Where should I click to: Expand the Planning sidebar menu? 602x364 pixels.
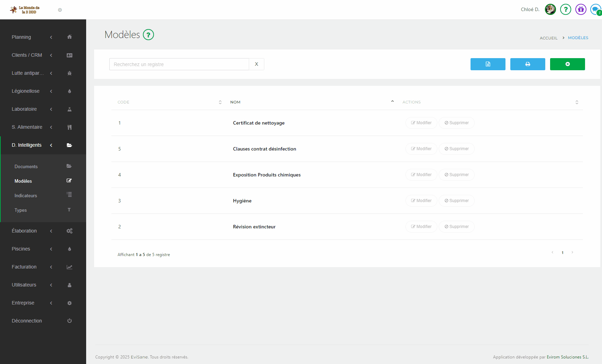pyautogui.click(x=31, y=37)
